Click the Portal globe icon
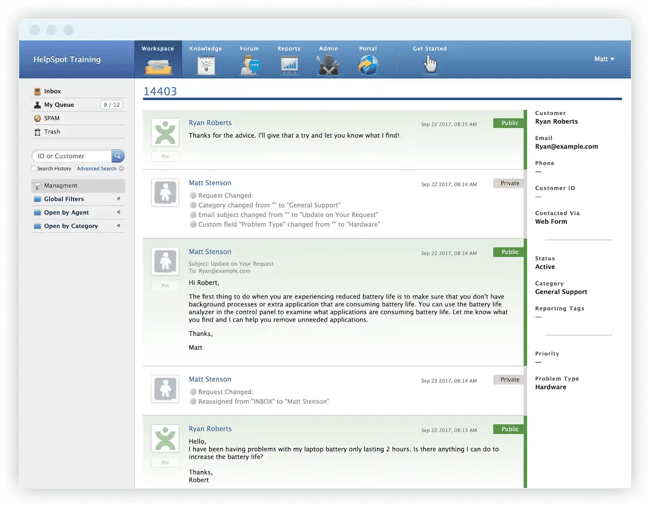The height and width of the screenshot is (507, 650). (x=368, y=66)
